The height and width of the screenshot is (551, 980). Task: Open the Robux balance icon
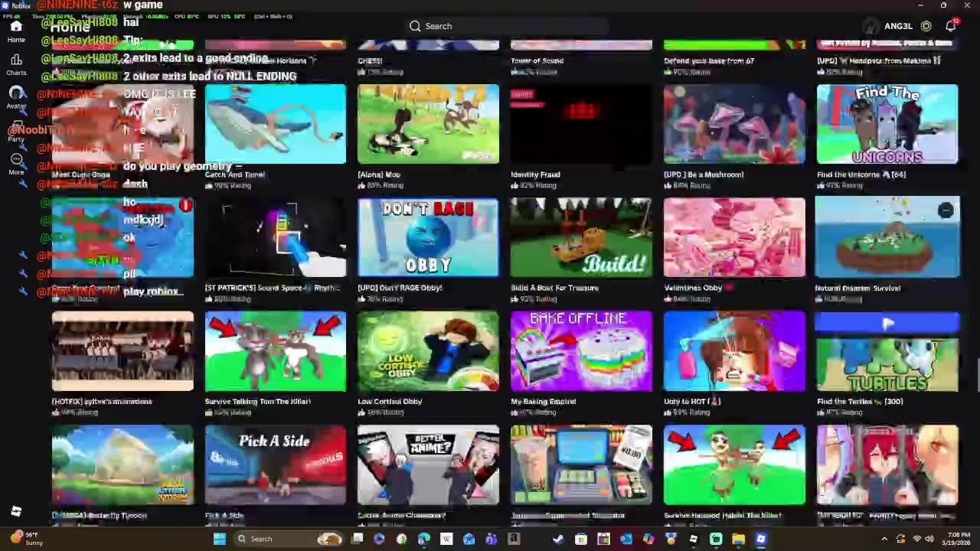926,26
